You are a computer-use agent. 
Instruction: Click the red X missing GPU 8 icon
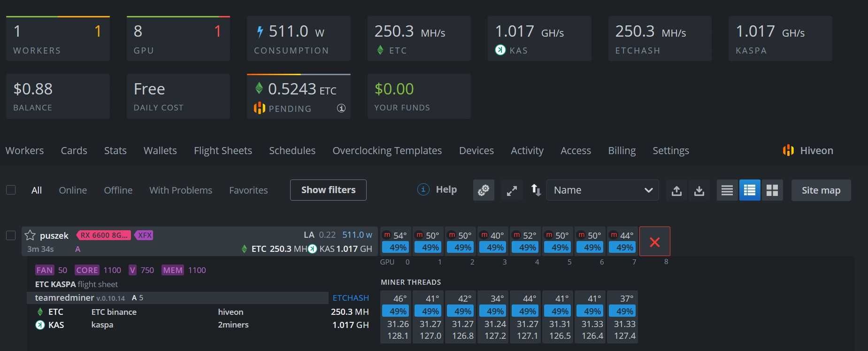point(655,242)
